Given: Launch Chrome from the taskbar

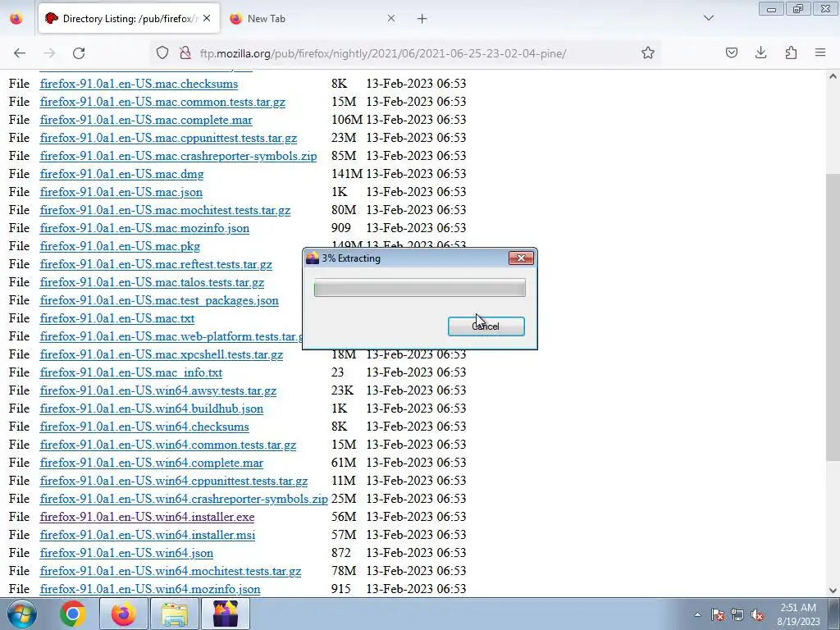Looking at the screenshot, I should [x=73, y=614].
